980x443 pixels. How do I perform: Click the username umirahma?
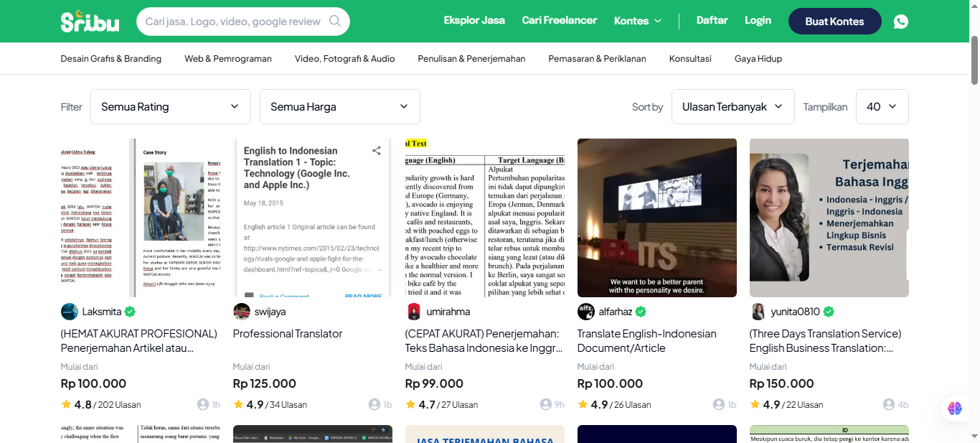click(x=448, y=312)
